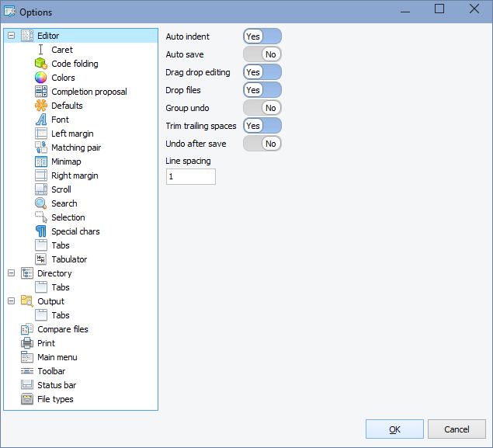Open the Matching pair label

pyautogui.click(x=76, y=148)
